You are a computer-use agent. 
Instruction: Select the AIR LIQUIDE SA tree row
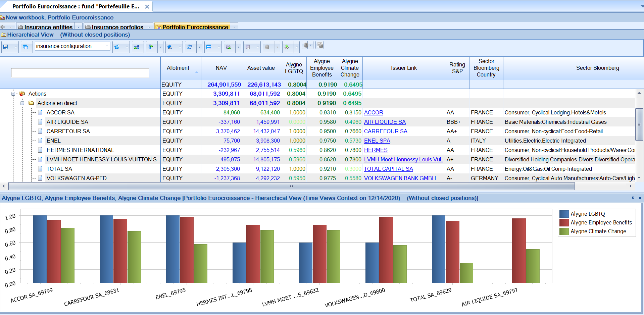point(67,122)
